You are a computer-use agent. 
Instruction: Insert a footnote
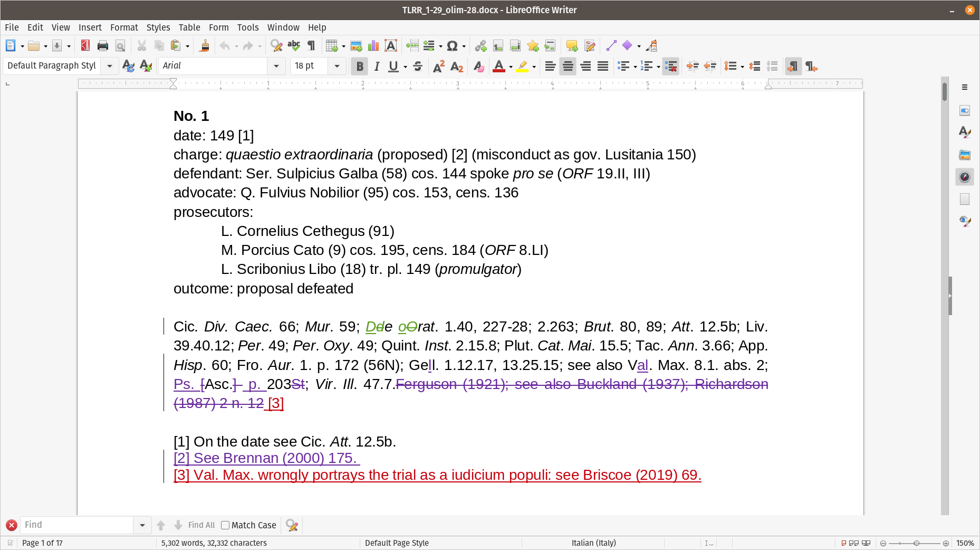point(498,46)
